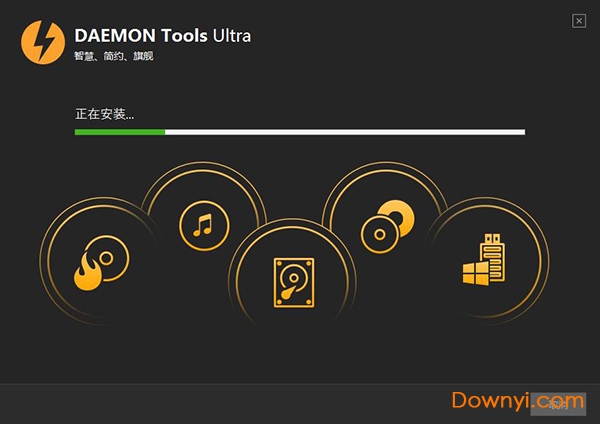600x424 pixels.
Task: Click the flame on the burning disc
Action: click(x=88, y=272)
